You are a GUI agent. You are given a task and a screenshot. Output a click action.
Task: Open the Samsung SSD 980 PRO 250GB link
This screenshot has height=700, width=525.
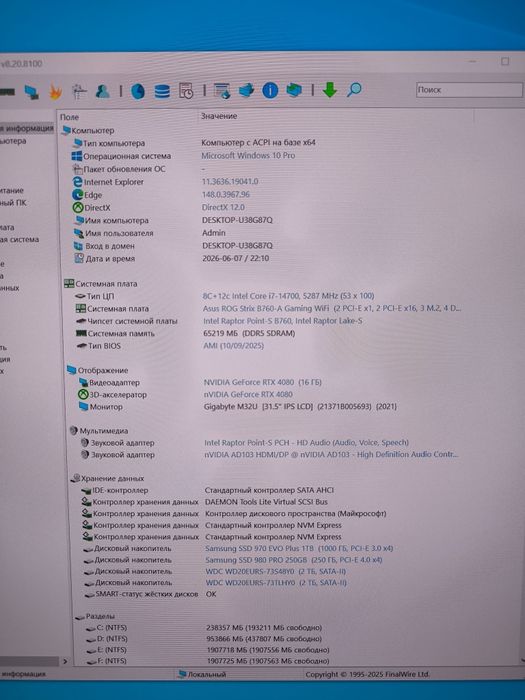click(x=294, y=560)
